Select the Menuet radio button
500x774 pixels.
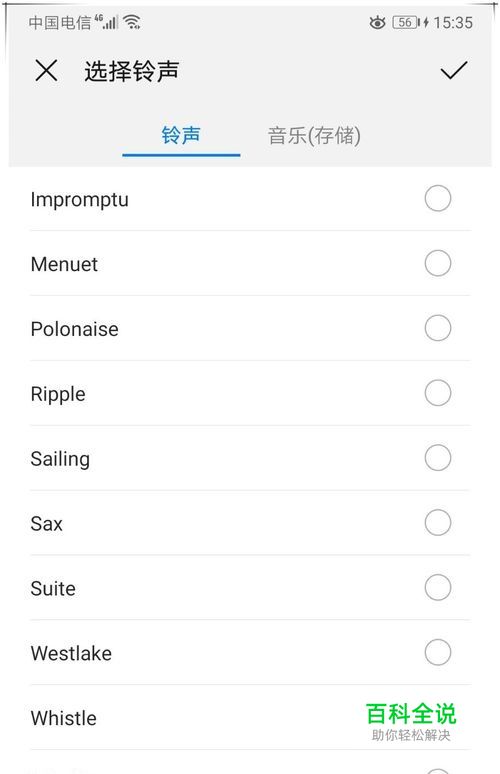pos(438,263)
